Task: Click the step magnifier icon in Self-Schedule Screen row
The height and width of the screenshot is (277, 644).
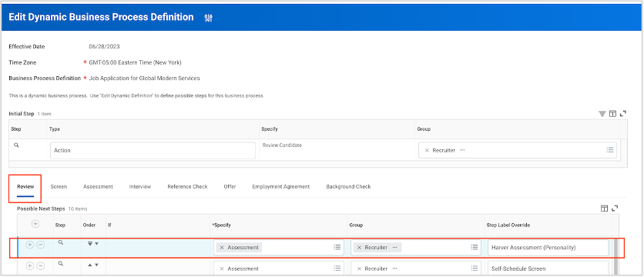Action: [60, 264]
